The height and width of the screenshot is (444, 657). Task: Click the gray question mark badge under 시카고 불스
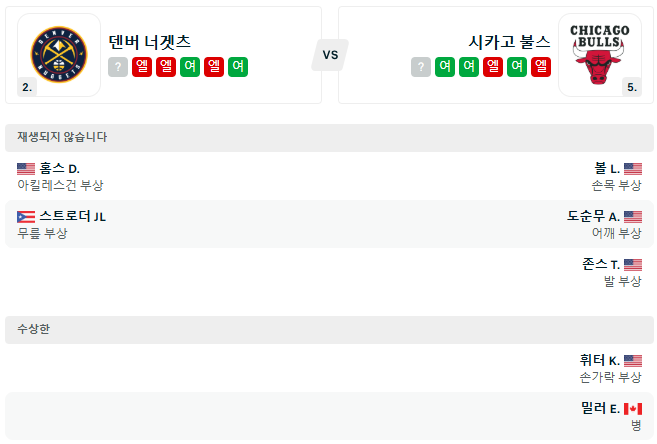pos(421,67)
